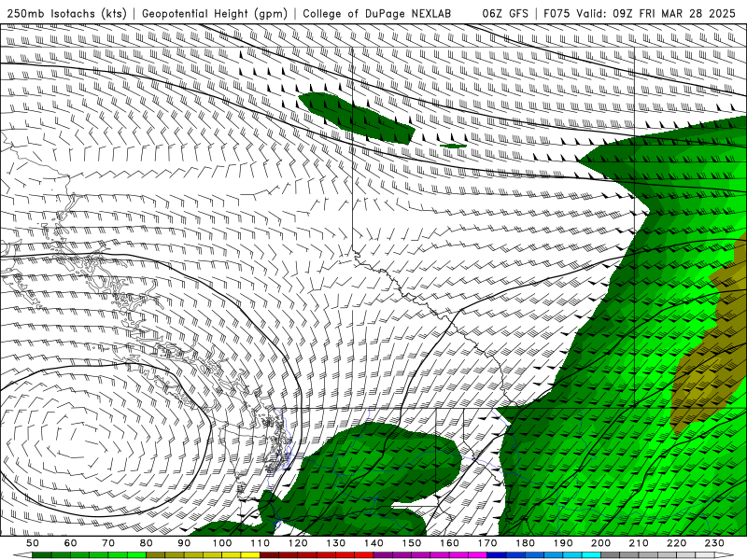
Task: Click the dark gray swatch starting at 200
Action: (611, 555)
